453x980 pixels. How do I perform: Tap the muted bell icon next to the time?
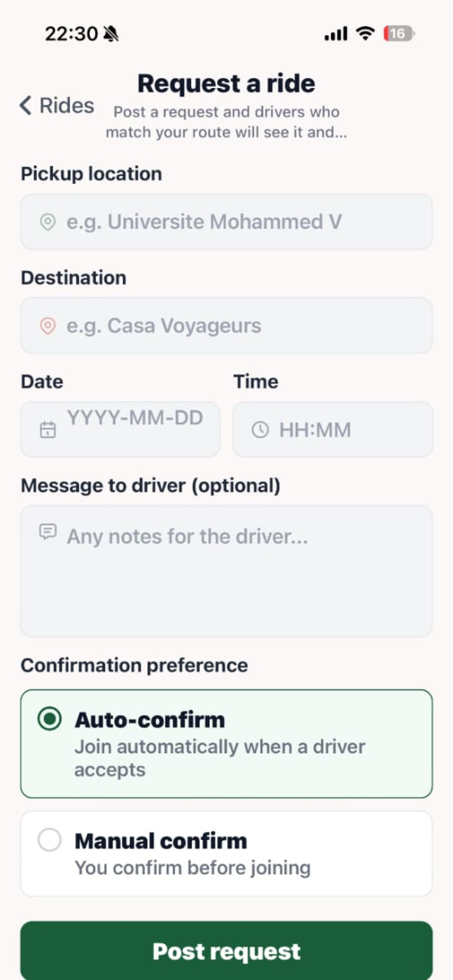click(x=111, y=34)
